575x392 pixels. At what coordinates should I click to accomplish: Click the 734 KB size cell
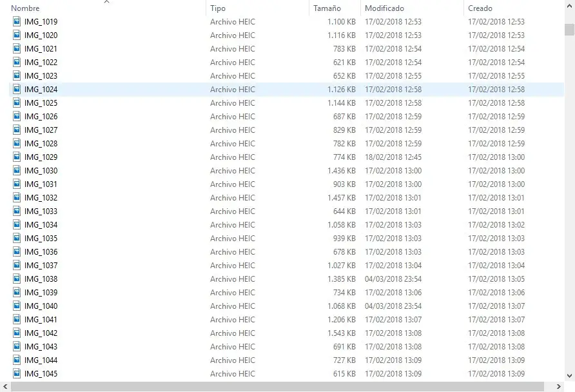click(x=344, y=292)
